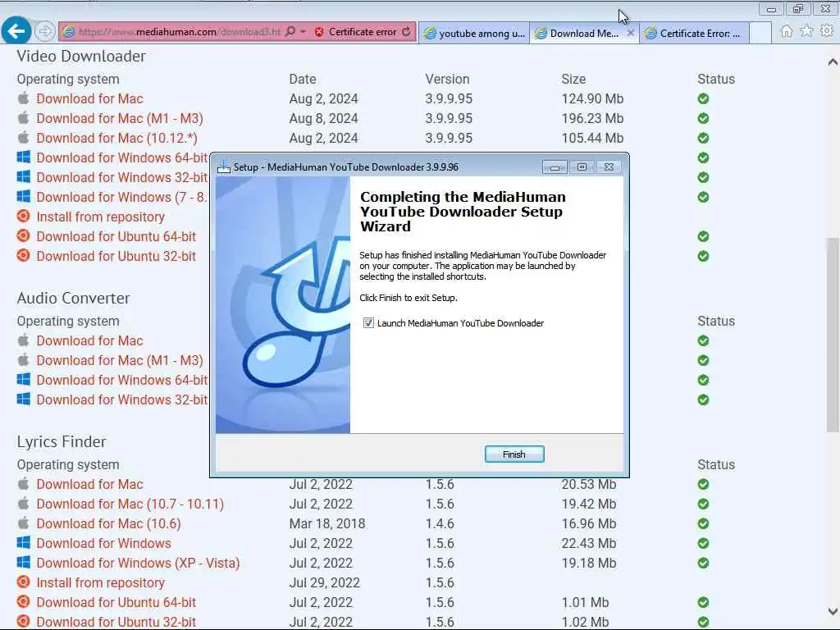Click the browser Home icon
This screenshot has height=630, width=840.
[787, 32]
